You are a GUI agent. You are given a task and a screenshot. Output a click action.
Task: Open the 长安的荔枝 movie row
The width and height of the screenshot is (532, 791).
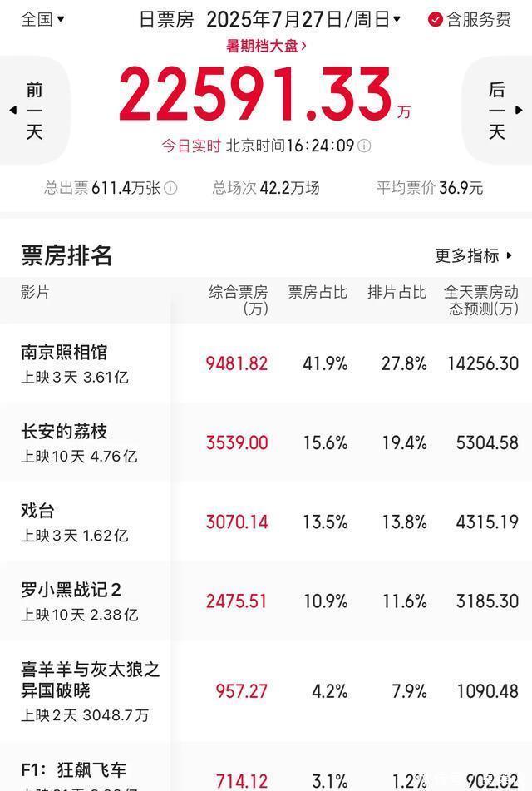click(x=266, y=442)
